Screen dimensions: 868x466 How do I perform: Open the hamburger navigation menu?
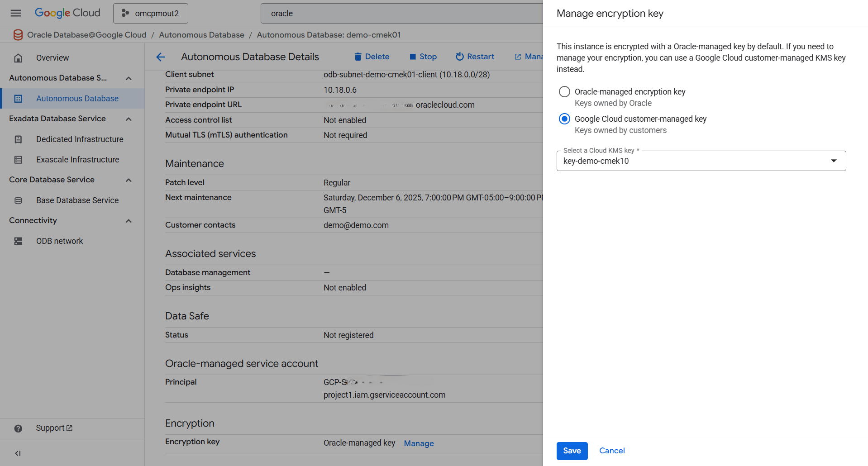16,13
